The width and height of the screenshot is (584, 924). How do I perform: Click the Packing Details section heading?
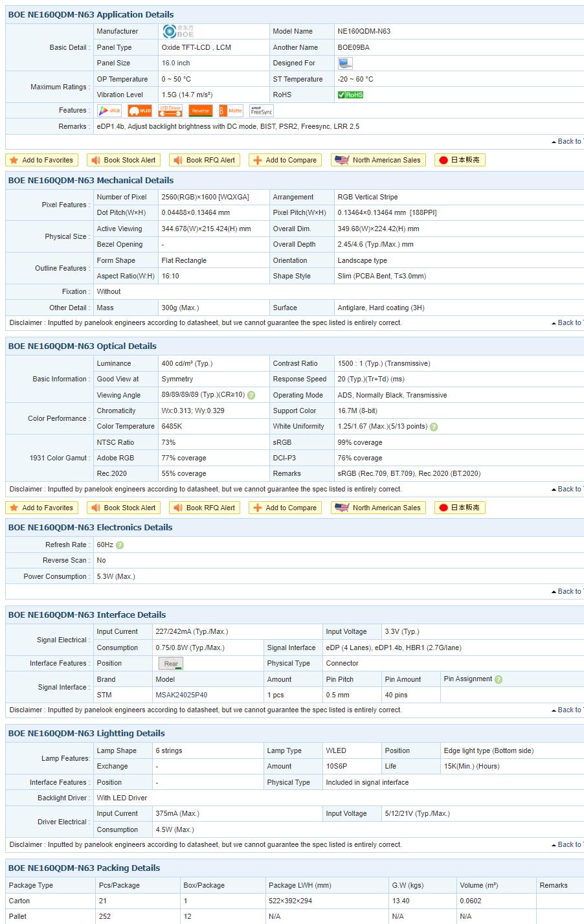point(84,868)
